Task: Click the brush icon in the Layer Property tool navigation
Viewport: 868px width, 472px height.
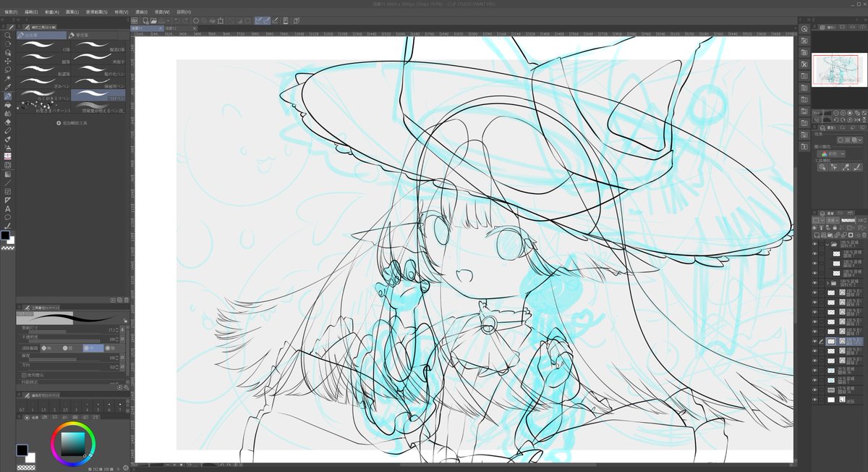Action: coord(858,167)
